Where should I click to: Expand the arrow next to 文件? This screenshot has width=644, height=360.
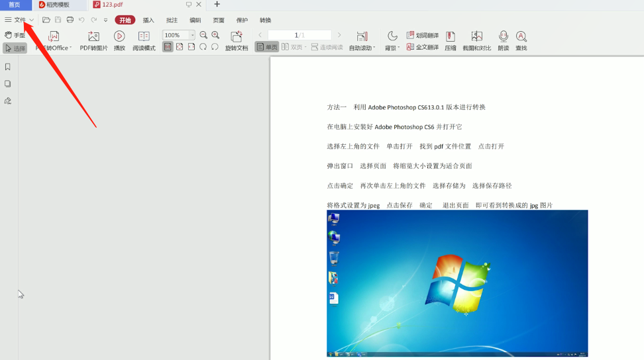(x=32, y=20)
